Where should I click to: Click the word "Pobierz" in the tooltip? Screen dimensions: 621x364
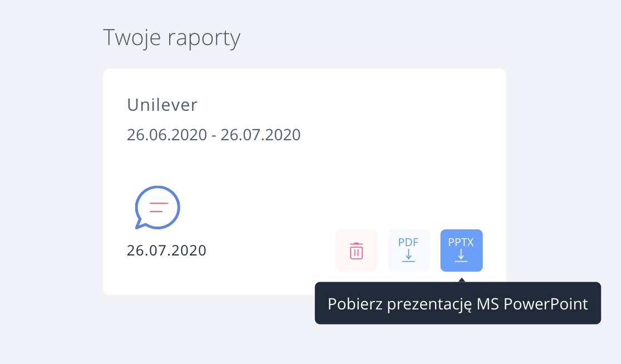(349, 304)
